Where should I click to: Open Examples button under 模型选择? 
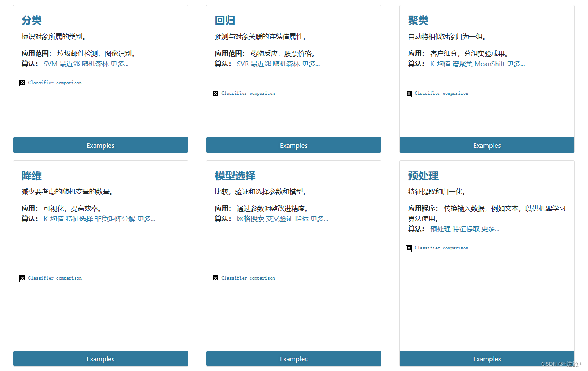tap(293, 358)
